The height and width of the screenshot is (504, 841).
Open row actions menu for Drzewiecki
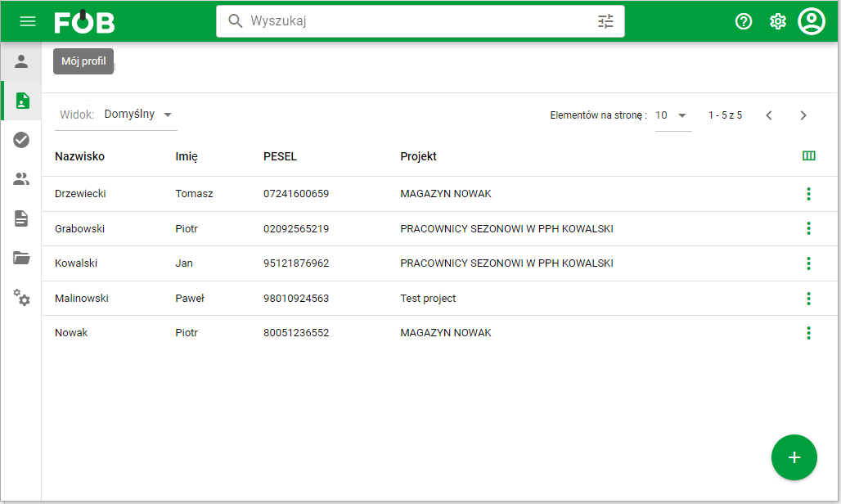(809, 194)
